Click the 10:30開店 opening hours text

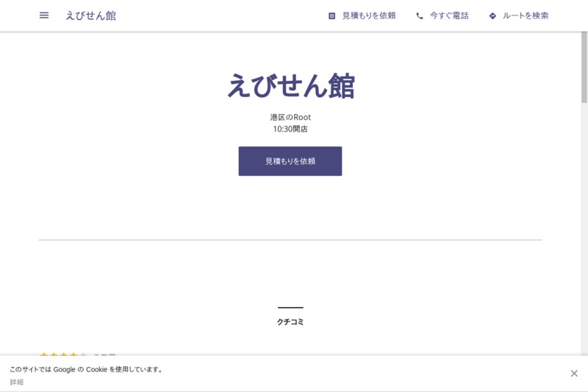[x=290, y=129]
